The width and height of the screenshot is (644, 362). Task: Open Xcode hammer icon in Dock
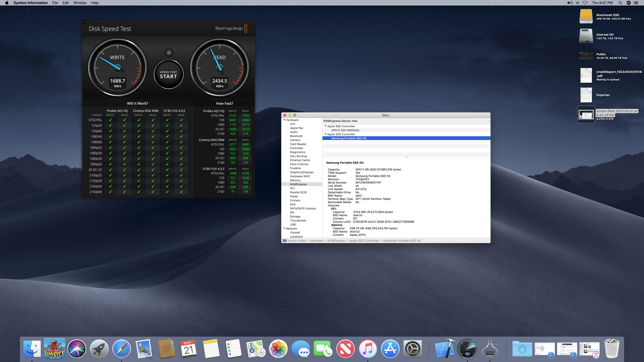point(445,349)
